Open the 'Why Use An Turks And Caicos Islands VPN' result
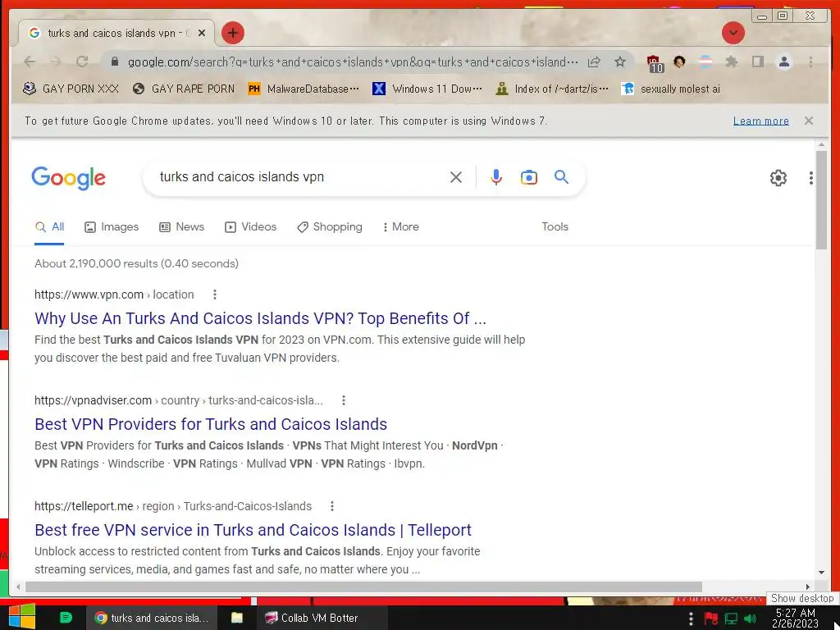This screenshot has height=630, width=840. pos(260,318)
